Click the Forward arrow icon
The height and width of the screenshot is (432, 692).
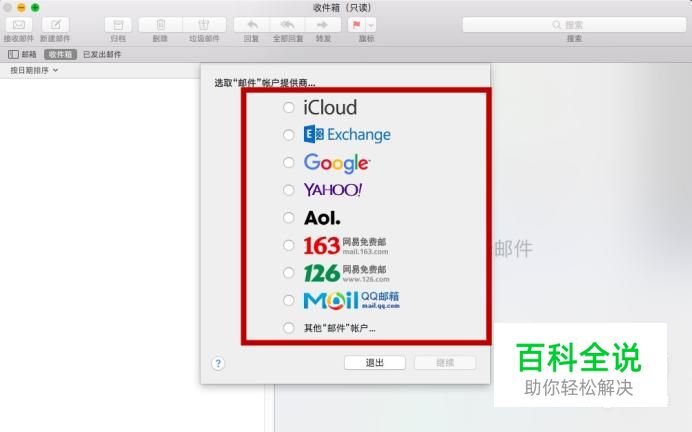323,25
